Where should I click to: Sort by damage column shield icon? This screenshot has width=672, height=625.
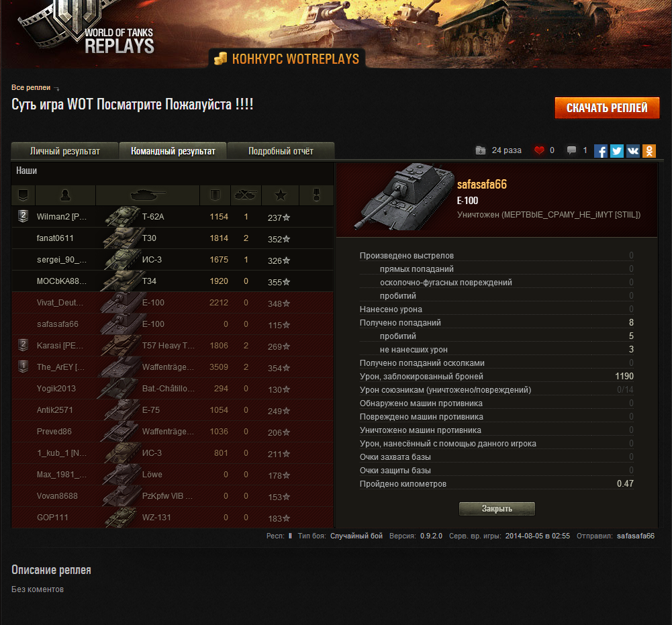215,195
